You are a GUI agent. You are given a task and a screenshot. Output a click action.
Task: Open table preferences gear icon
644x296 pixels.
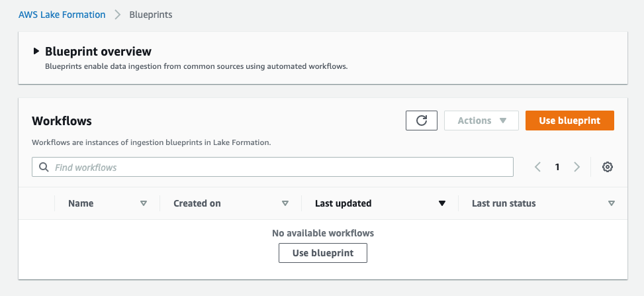tap(607, 167)
